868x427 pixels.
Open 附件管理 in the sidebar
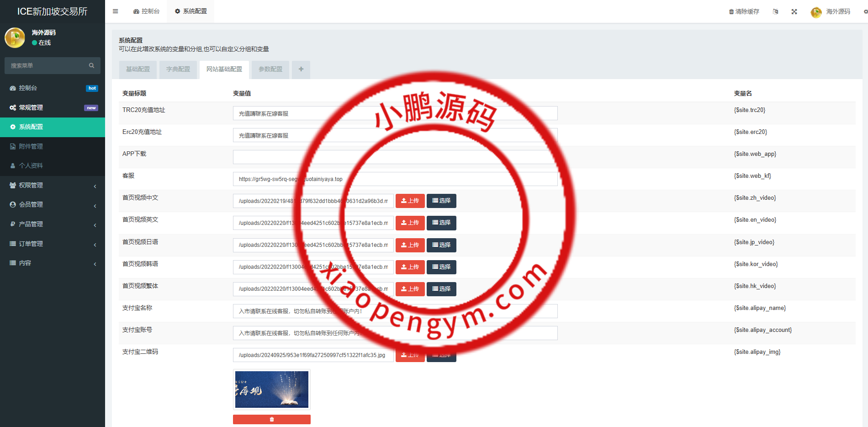click(31, 146)
